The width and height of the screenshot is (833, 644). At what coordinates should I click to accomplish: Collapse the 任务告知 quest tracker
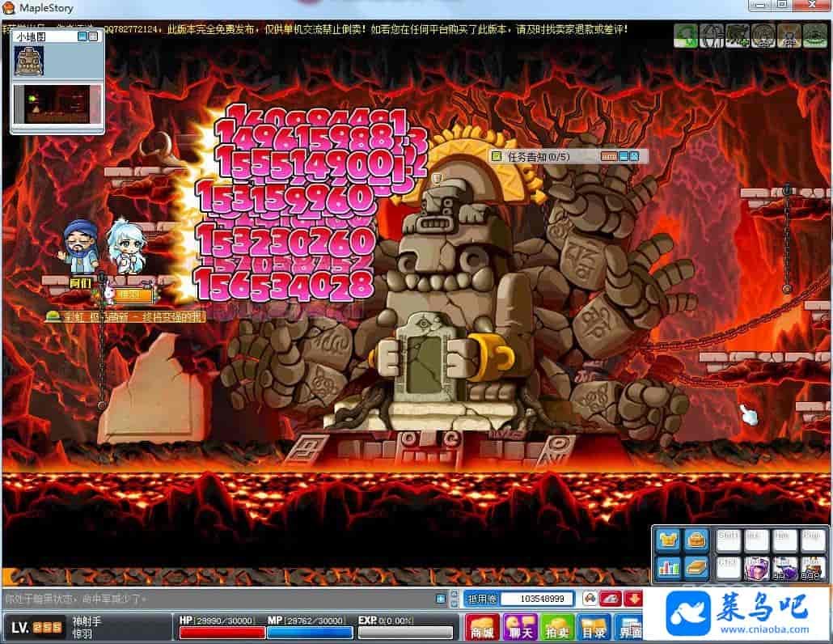pyautogui.click(x=624, y=156)
